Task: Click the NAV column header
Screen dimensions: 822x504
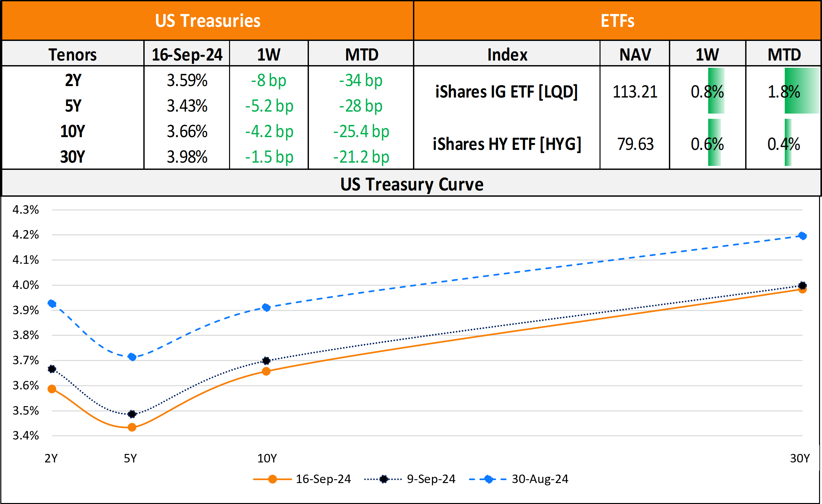Action: [635, 54]
